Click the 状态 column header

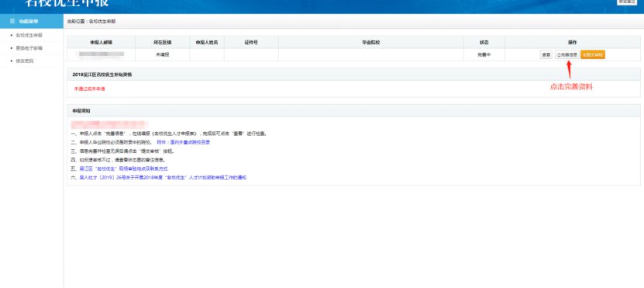coord(484,43)
